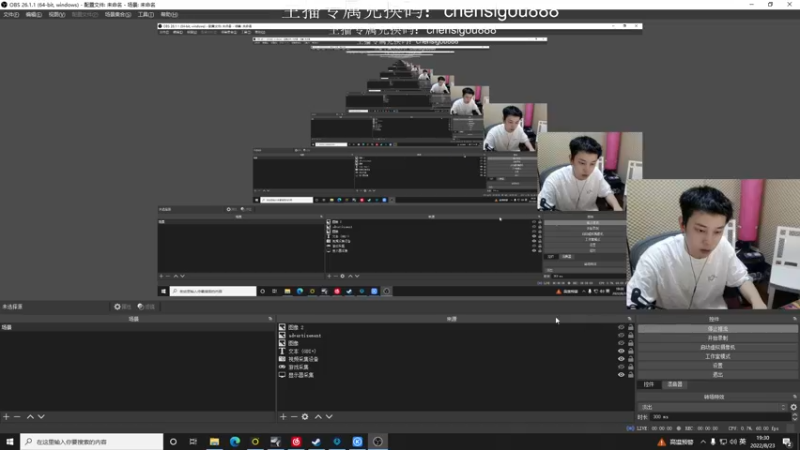Open Windows Start menu
The image size is (800, 450).
[10, 442]
